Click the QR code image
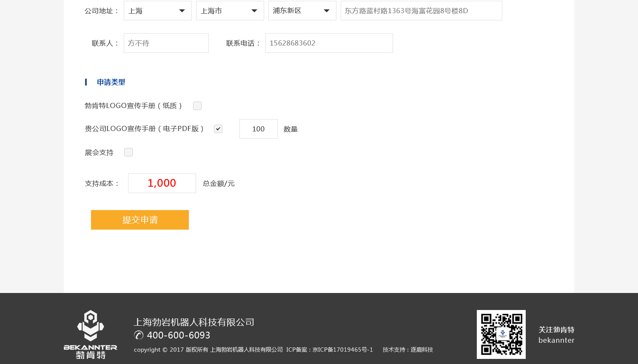 tap(501, 334)
